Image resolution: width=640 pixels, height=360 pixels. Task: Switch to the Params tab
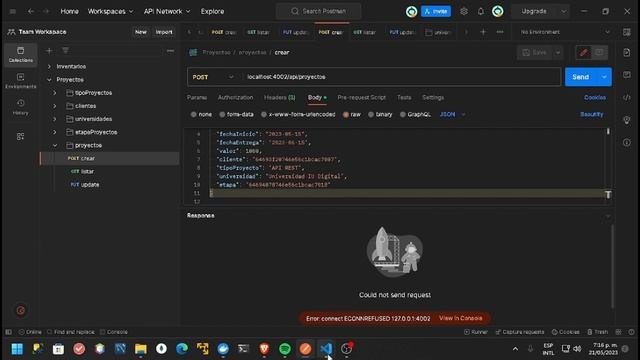197,98
